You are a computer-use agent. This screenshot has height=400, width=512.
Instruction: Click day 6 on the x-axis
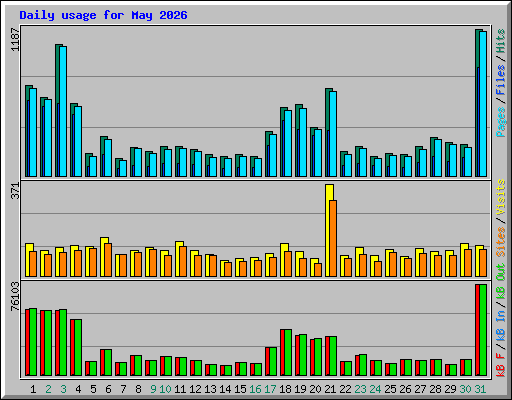click(108, 389)
